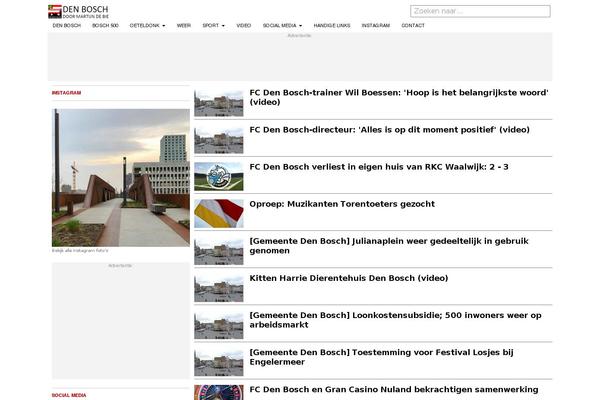The height and width of the screenshot is (400, 600).
Task: Expand the OETELDONK dropdown menu
Action: [147, 26]
